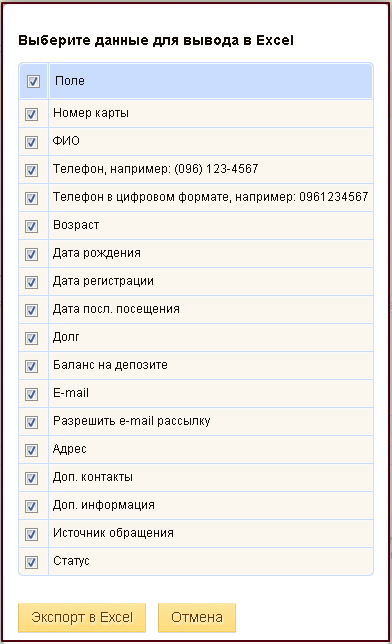The height and width of the screenshot is (644, 392).
Task: Toggle the Статус checkbox
Action: click(x=32, y=562)
